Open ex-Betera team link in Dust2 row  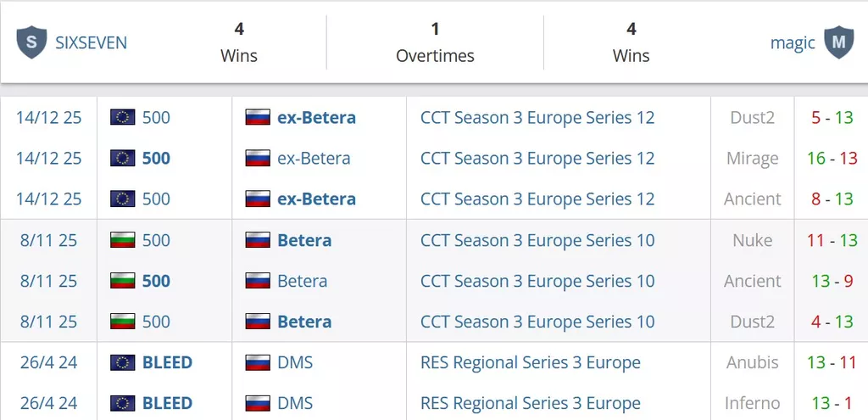coord(316,117)
